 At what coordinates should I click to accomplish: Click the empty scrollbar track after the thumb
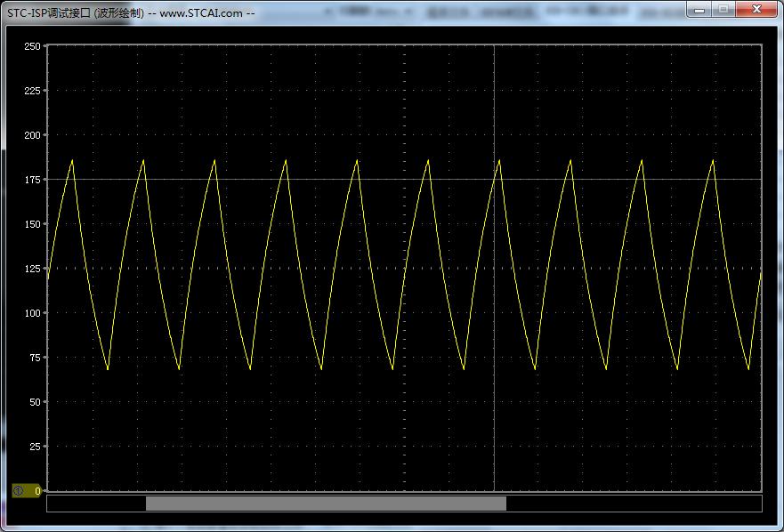coord(634,504)
